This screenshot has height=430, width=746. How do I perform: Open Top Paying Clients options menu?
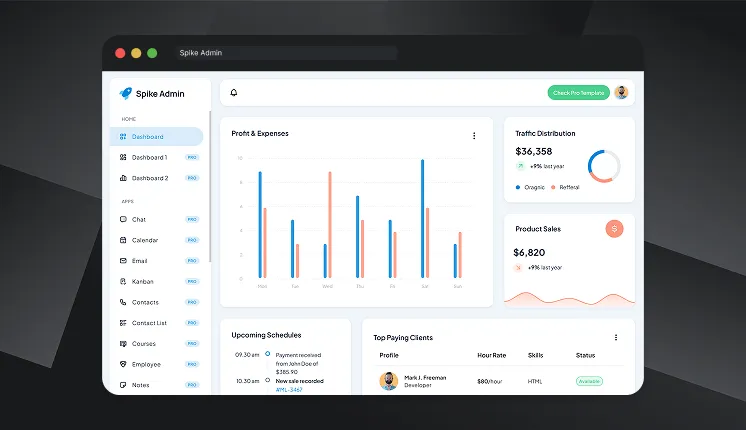click(x=616, y=337)
